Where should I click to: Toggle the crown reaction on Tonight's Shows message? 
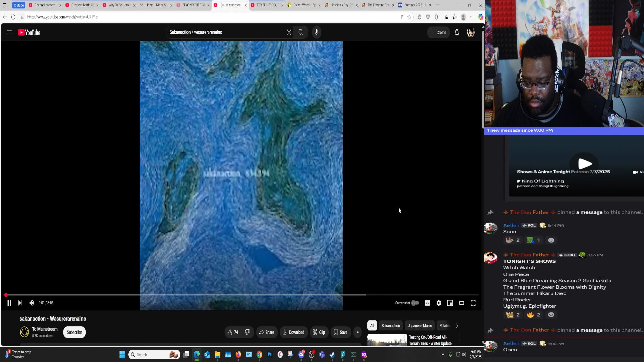click(x=513, y=315)
